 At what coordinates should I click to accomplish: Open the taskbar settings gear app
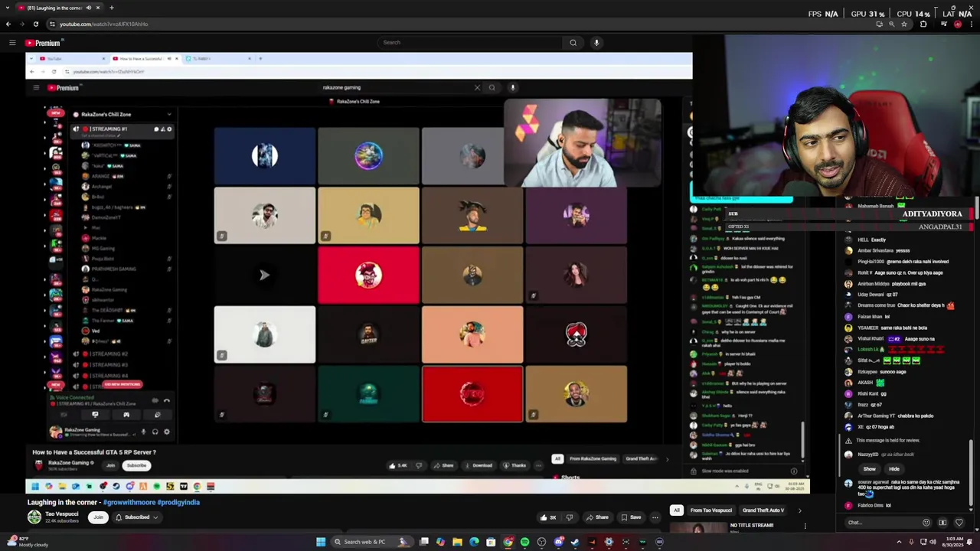pos(609,542)
